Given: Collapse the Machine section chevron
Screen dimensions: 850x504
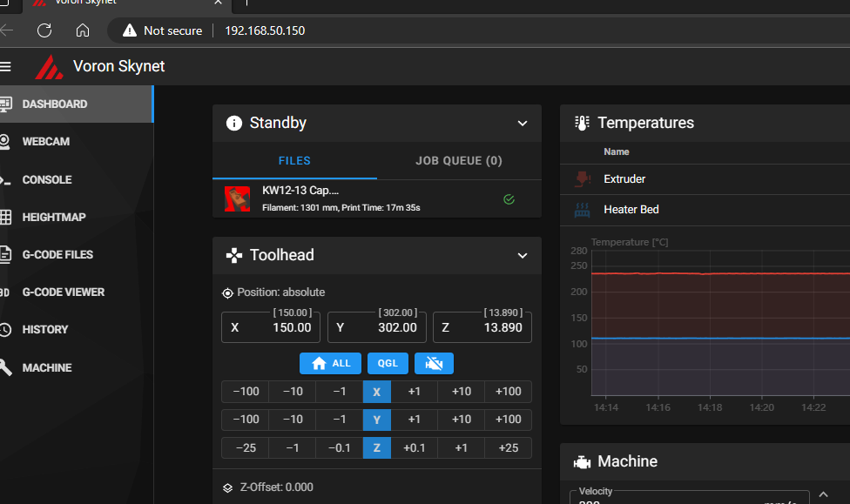Looking at the screenshot, I should click(x=823, y=494).
